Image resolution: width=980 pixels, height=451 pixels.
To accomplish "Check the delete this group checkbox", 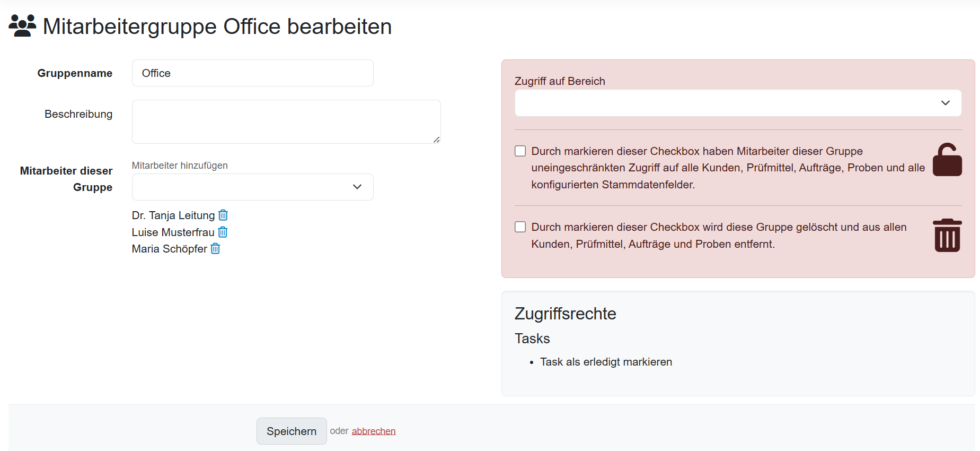I will coord(520,227).
